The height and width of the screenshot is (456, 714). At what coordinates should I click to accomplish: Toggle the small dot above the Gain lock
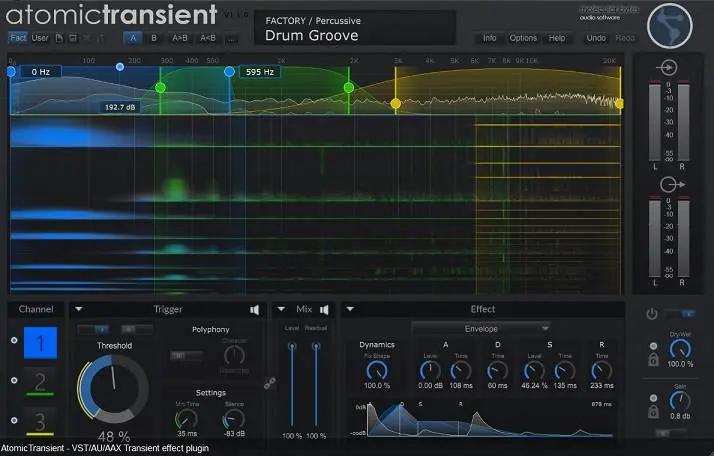[x=653, y=398]
